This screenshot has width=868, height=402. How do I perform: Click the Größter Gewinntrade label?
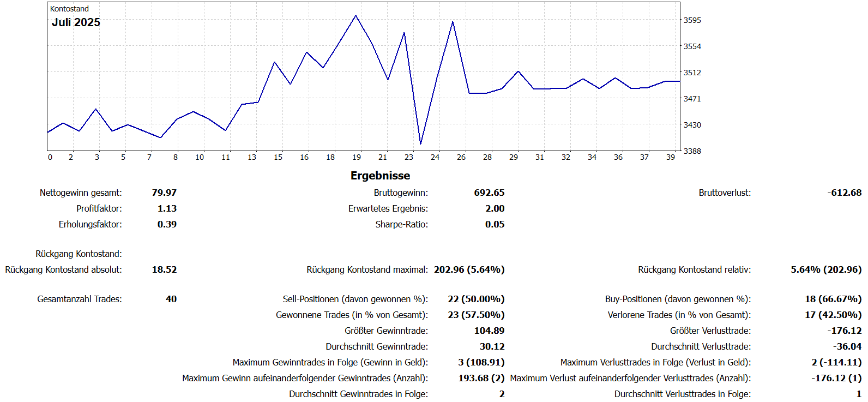(x=386, y=331)
